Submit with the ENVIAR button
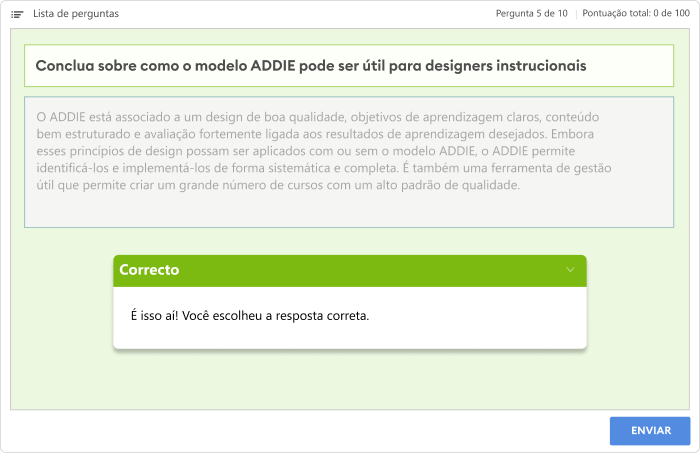 [x=650, y=431]
